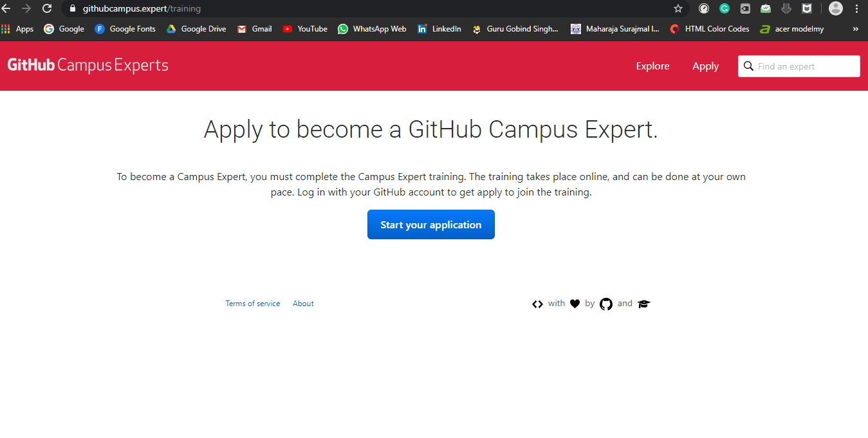Show hidden bookmarks via double chevron
Image resolution: width=868 pixels, height=438 pixels.
click(x=855, y=29)
